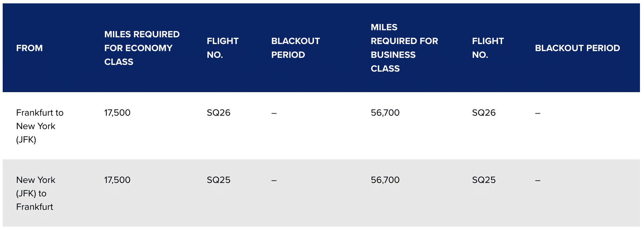This screenshot has width=644, height=230.
Task: Select the economy class SQ25 flight number
Action: (218, 180)
